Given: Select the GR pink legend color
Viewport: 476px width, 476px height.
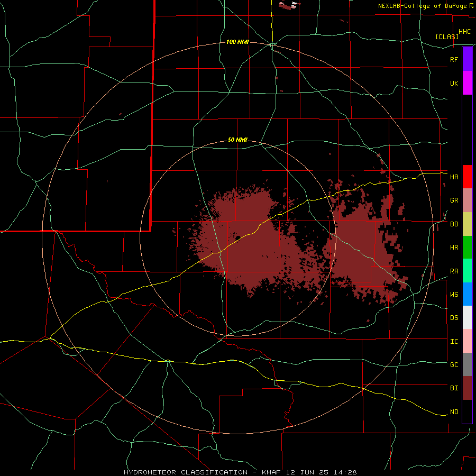Looking at the screenshot, I should coord(467,200).
